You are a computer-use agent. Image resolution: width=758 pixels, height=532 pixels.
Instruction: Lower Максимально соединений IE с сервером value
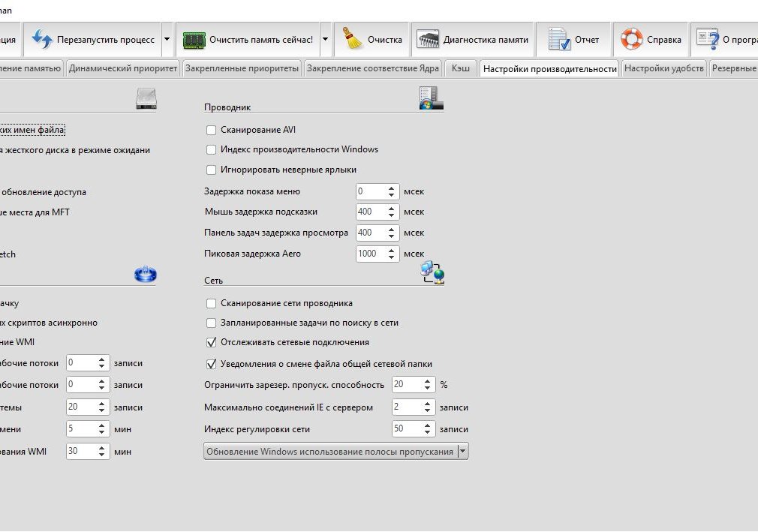[427, 410]
